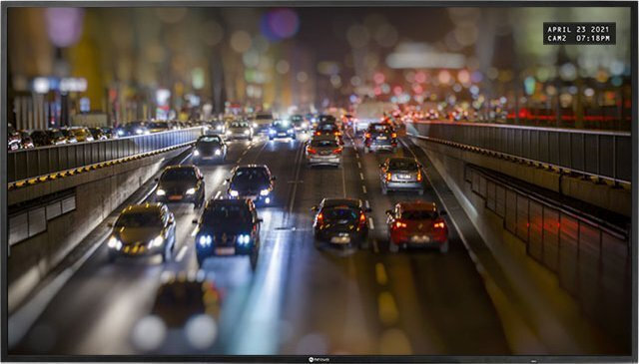Screen dimensions: 639x364
Task: Click the monitor brand logo on bottom bezel
Action: coord(319,360)
